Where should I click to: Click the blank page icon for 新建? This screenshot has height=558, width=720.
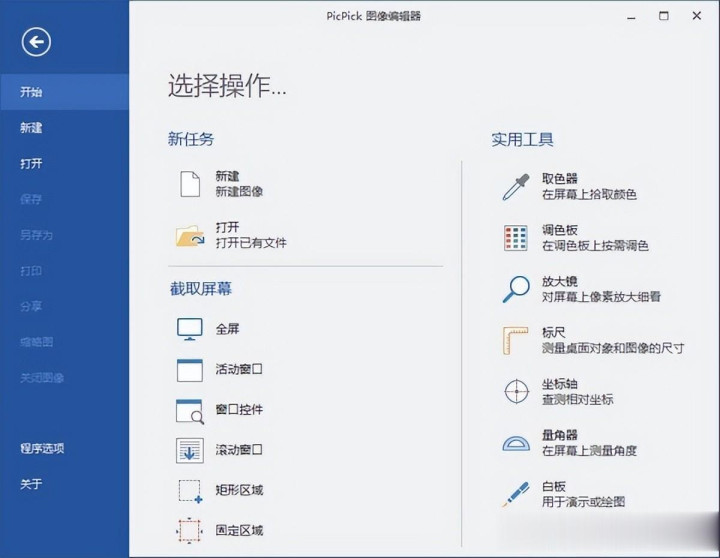point(190,184)
